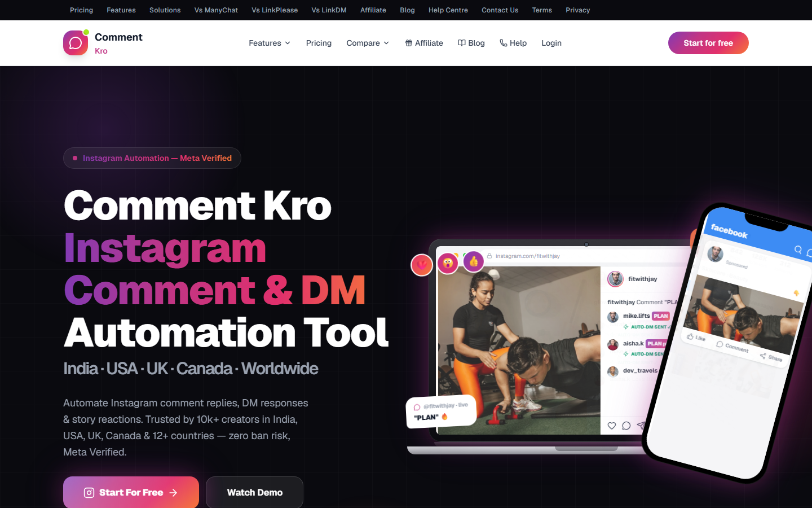The width and height of the screenshot is (812, 508).
Task: Expand the Features dropdown in the main nav
Action: tap(270, 43)
